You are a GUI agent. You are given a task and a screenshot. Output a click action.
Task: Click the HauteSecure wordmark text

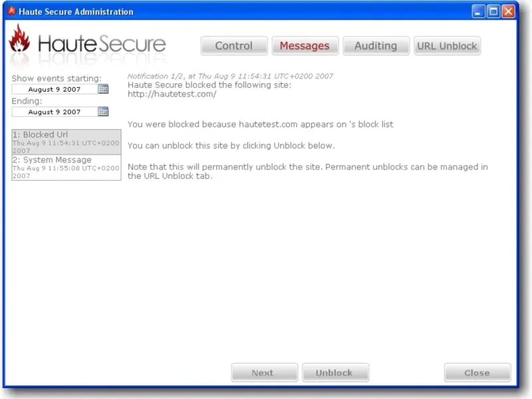pos(102,44)
